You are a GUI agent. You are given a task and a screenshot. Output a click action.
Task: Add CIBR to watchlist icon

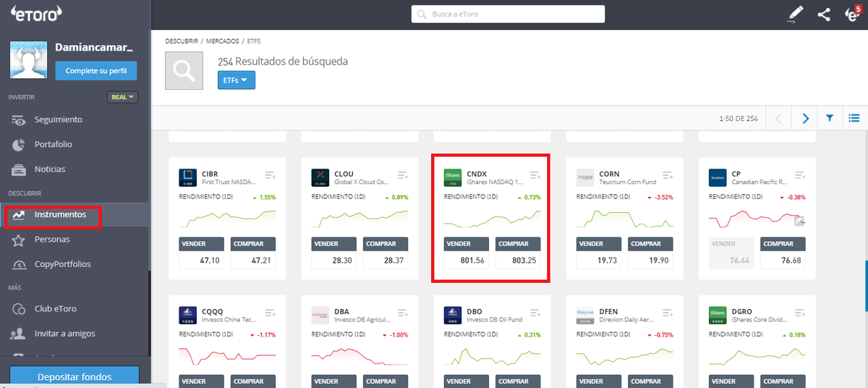point(271,175)
